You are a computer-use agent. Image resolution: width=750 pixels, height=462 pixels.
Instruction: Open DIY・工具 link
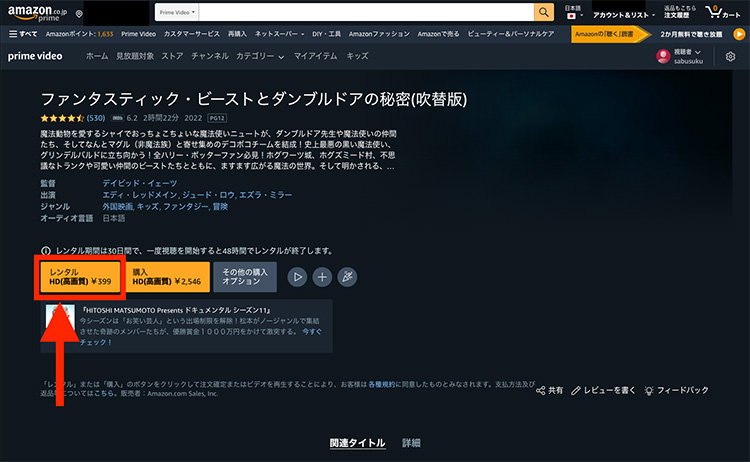[x=326, y=34]
